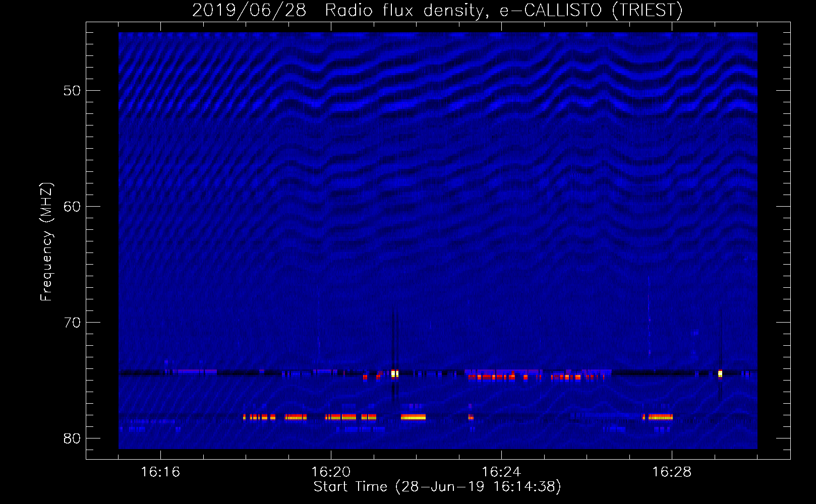Click the 'Frequency (MHZ)' axis label
816x504 pixels.
point(46,242)
